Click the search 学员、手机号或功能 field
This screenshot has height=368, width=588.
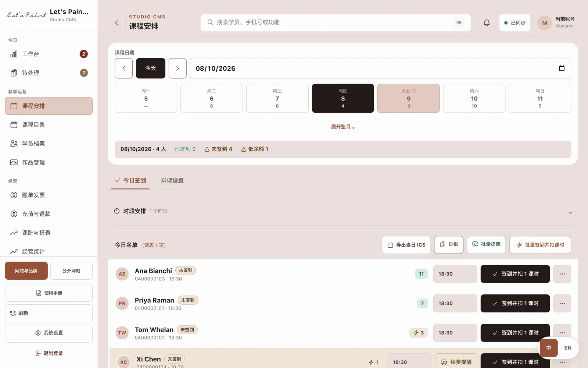click(336, 23)
